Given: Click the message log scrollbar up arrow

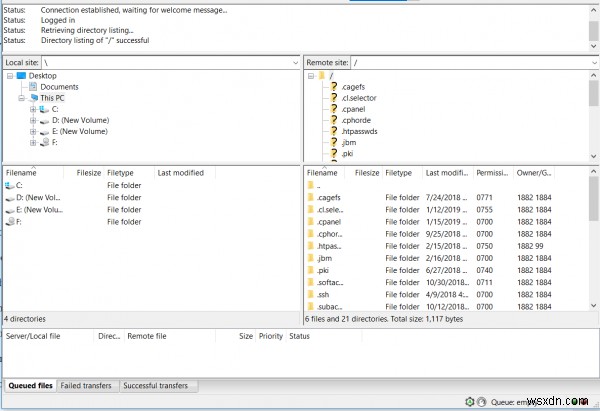Looking at the screenshot, I should point(593,10).
